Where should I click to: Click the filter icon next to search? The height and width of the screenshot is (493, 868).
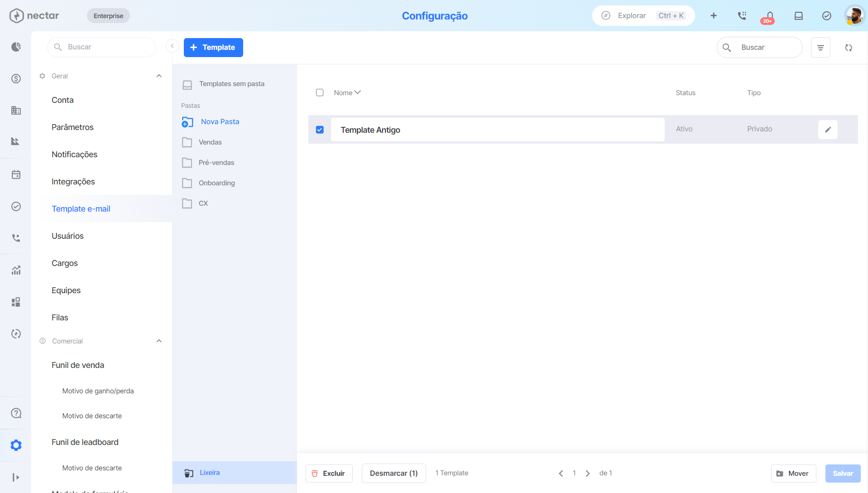pos(820,48)
